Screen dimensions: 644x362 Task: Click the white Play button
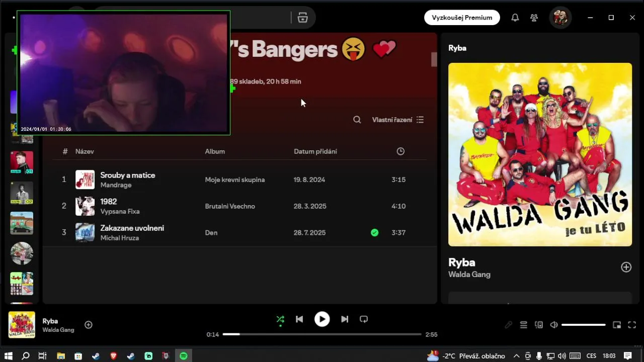click(x=322, y=319)
